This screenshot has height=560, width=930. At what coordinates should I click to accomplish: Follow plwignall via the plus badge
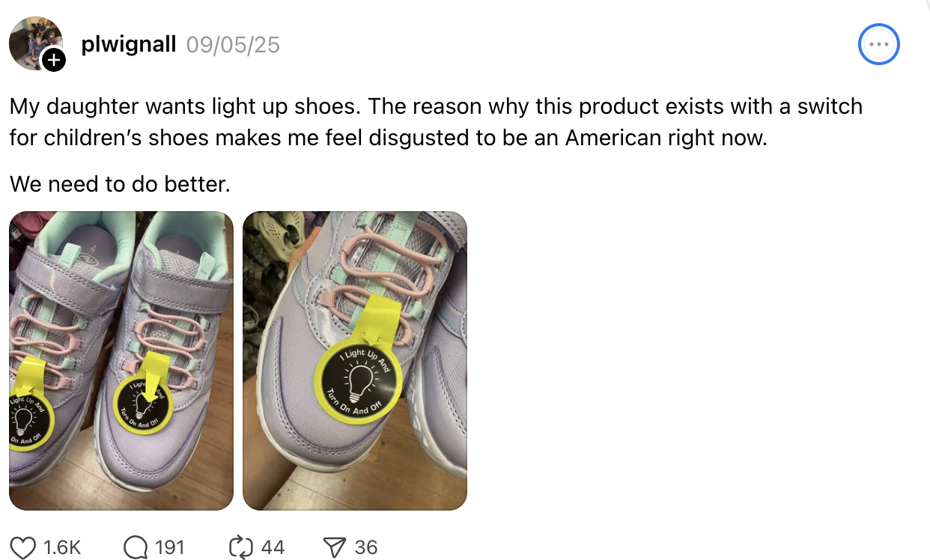pyautogui.click(x=54, y=60)
